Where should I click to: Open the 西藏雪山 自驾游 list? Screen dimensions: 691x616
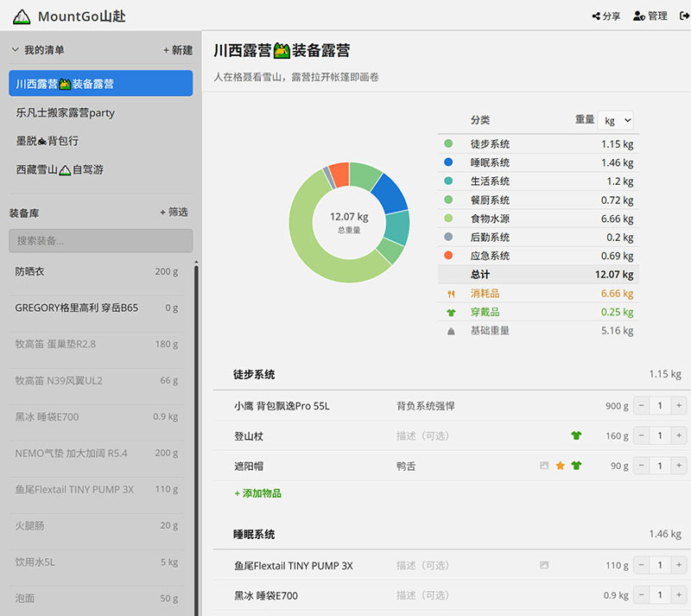[60, 170]
